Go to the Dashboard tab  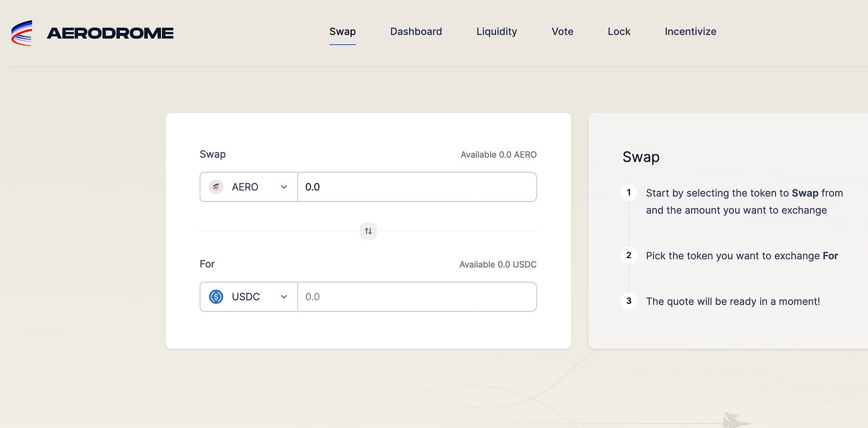[416, 32]
